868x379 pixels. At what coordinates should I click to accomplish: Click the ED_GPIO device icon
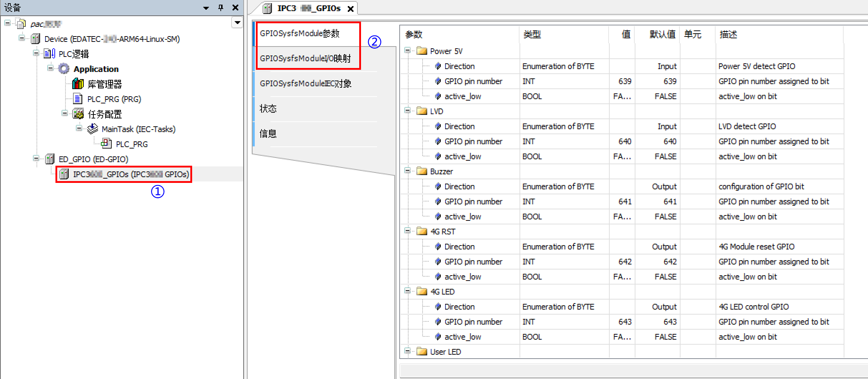49,159
